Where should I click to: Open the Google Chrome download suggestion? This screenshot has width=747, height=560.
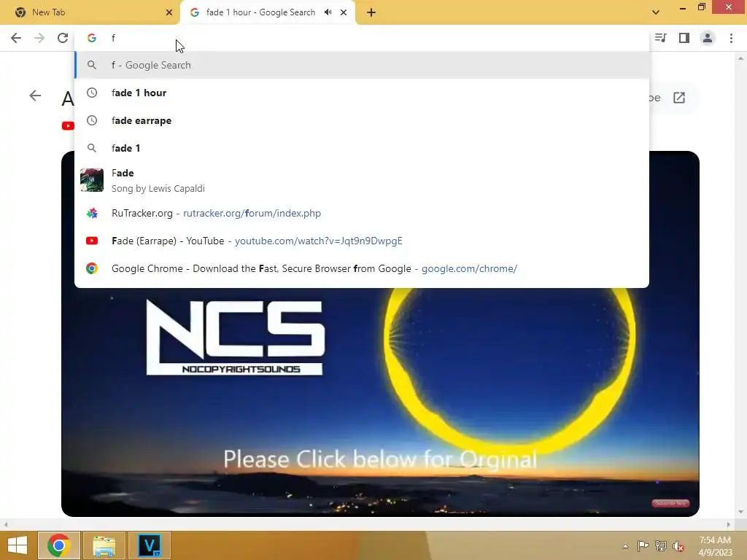(x=362, y=268)
